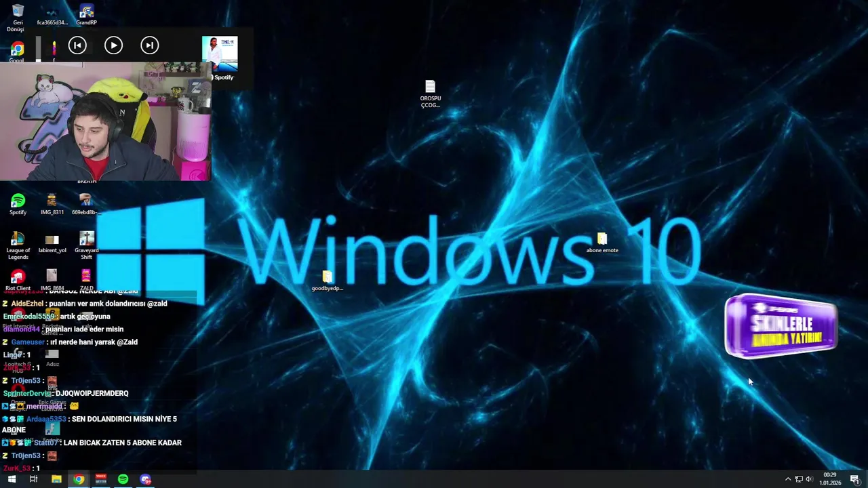Switch to Chrome in the taskbar

click(x=79, y=479)
